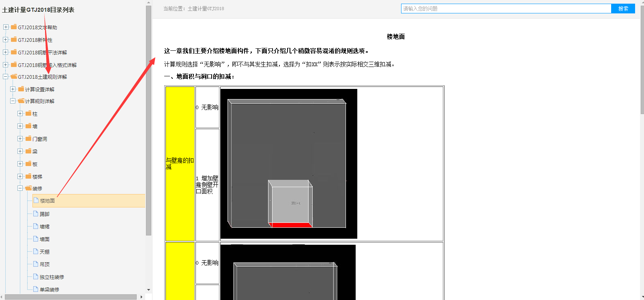The height and width of the screenshot is (300, 644).
Task: Open the 墙面 help page
Action: [x=45, y=239]
